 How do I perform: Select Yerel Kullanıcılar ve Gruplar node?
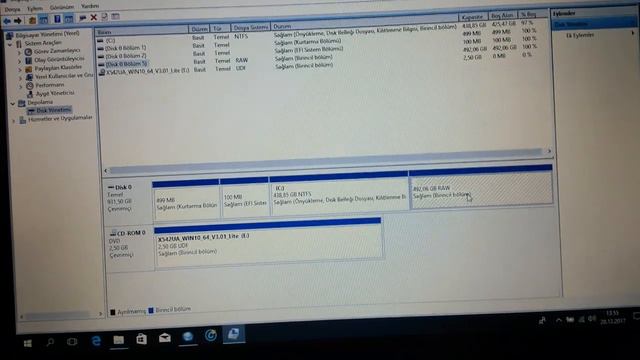point(64,76)
